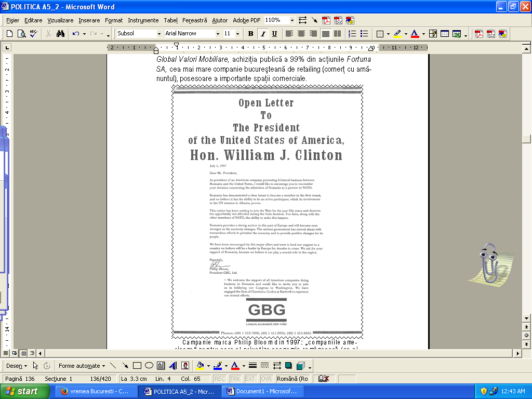Choose dash style for lines

click(x=264, y=365)
